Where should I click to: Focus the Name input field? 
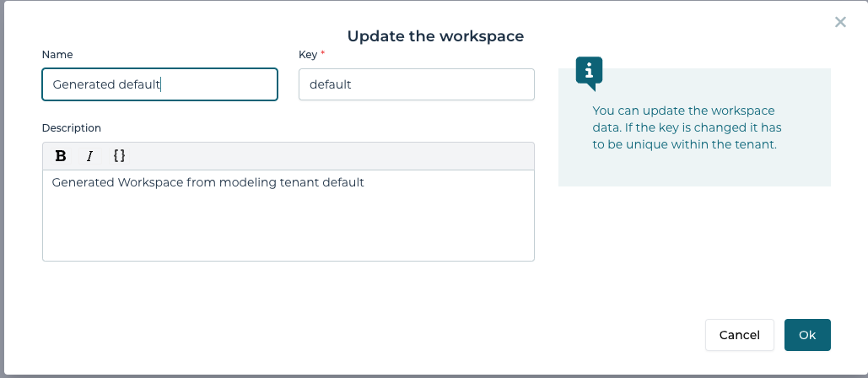[159, 84]
